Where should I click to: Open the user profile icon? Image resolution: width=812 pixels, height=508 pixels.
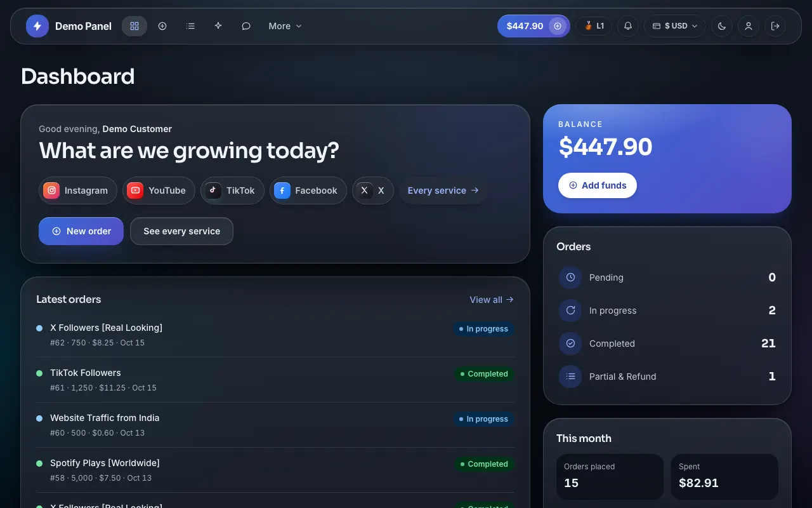[749, 26]
